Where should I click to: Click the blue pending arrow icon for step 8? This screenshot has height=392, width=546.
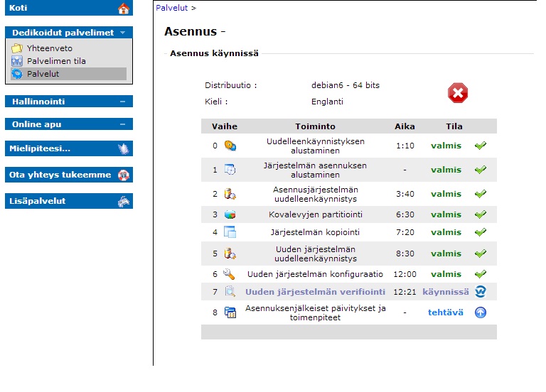coord(481,312)
